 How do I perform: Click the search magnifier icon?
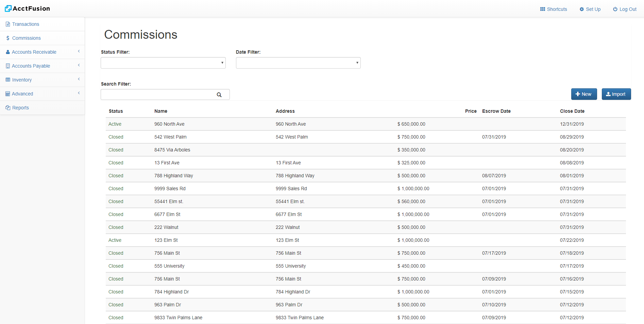coord(219,95)
